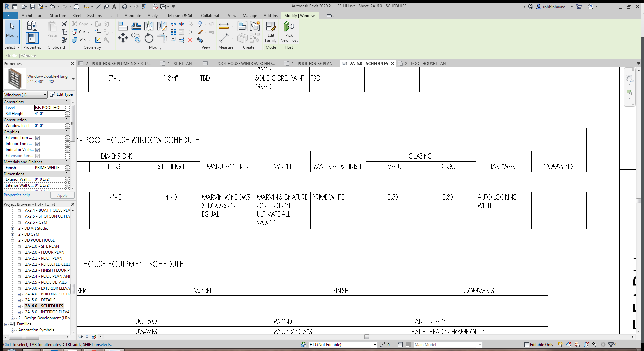
Task: Click the Save icon in quick access toolbar
Action: pyautogui.click(x=32, y=6)
